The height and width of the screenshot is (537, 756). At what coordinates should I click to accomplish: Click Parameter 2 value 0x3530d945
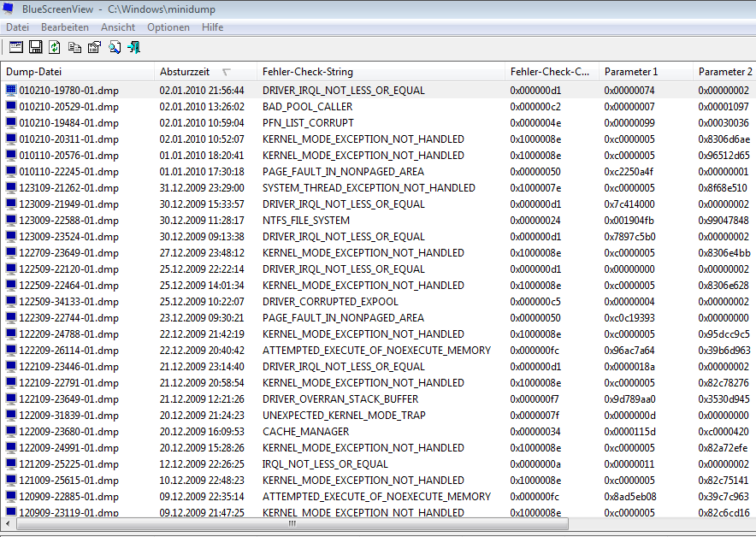coord(724,399)
